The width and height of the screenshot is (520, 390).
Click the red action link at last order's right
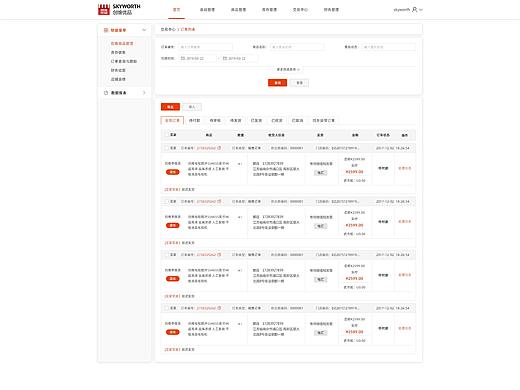pyautogui.click(x=405, y=328)
